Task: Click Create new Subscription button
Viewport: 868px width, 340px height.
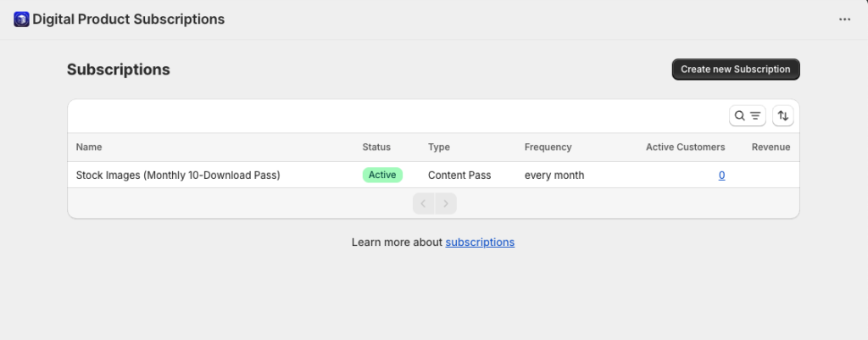Action: pyautogui.click(x=736, y=70)
